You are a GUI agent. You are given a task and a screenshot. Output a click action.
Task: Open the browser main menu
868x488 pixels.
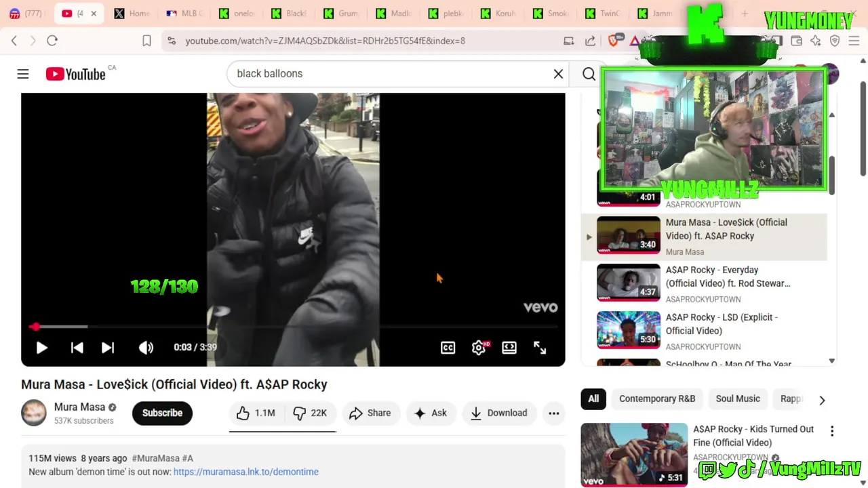[854, 41]
